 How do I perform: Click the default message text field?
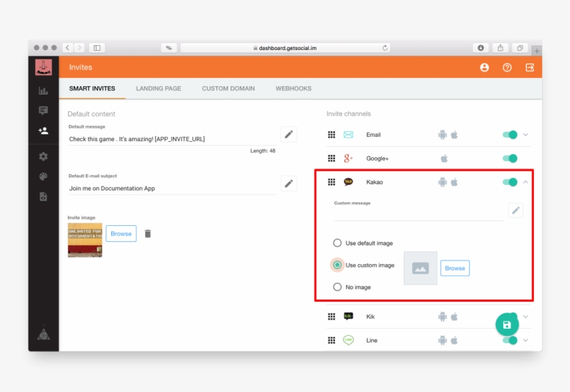172,139
